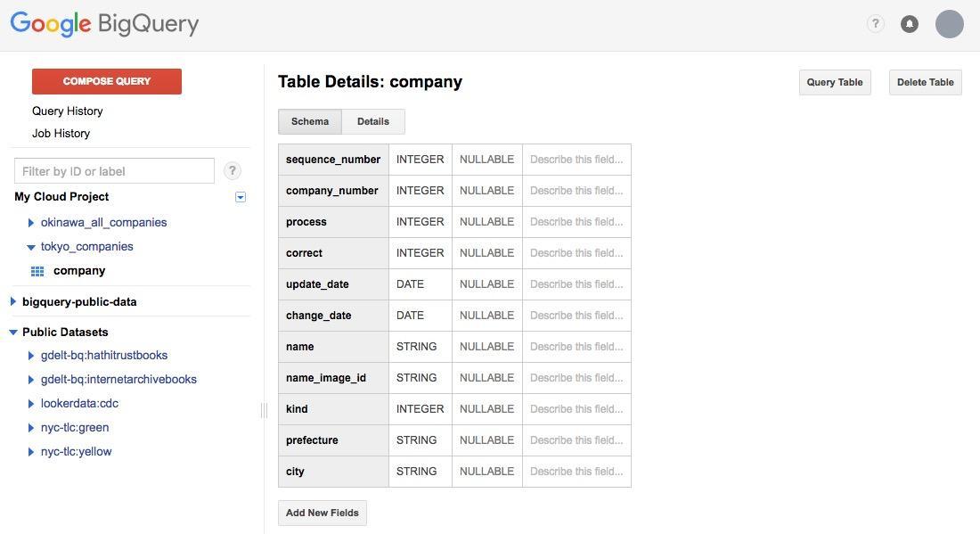Open the My Cloud Project dropdown menu
This screenshot has width=980, height=534.
tap(240, 197)
